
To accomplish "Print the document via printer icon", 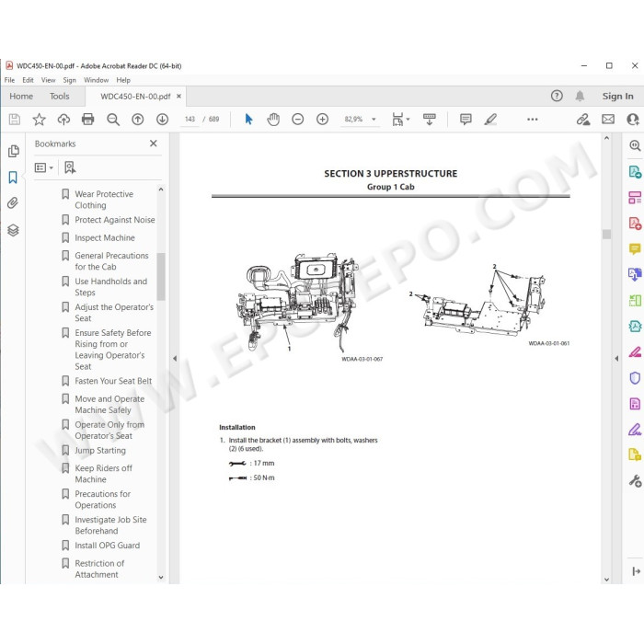I will pos(88,119).
